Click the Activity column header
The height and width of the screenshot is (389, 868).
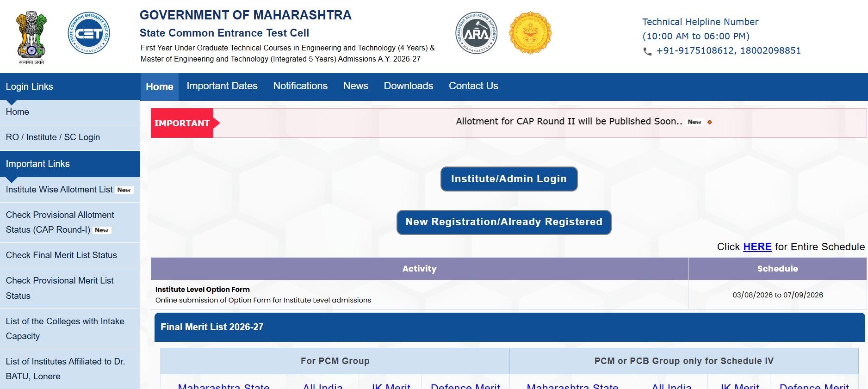pyautogui.click(x=419, y=269)
